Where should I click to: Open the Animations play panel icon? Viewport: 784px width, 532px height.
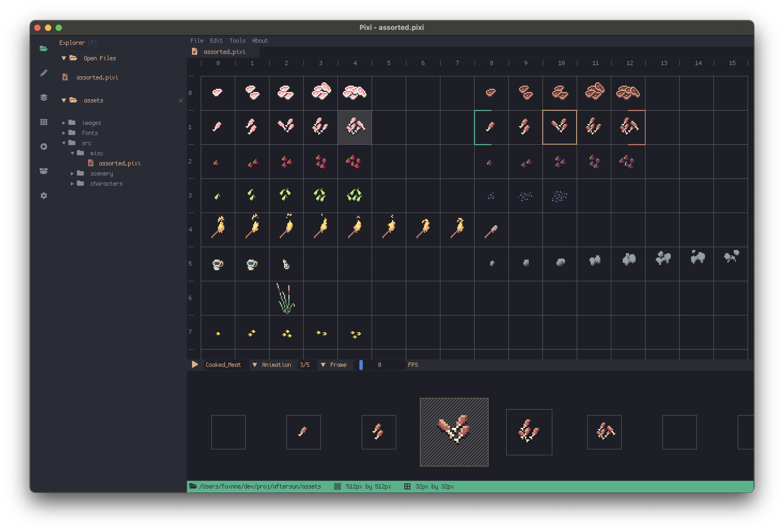pyautogui.click(x=44, y=147)
